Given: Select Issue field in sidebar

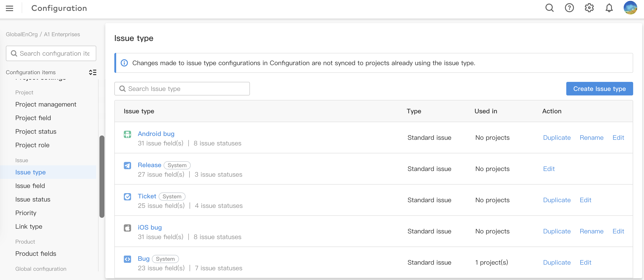Looking at the screenshot, I should tap(30, 186).
